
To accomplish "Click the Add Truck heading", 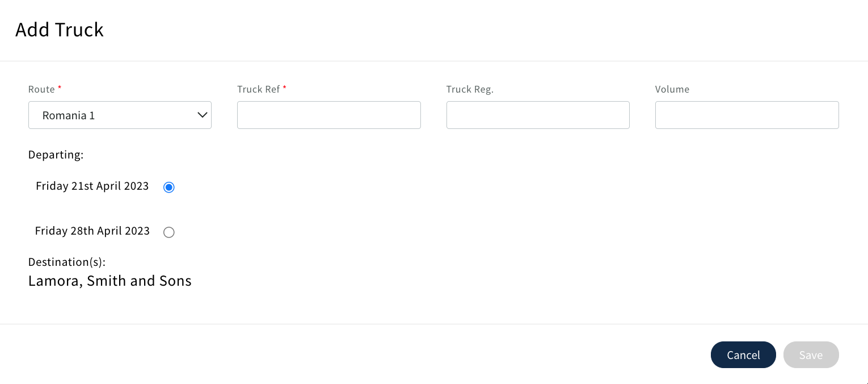I will [59, 30].
